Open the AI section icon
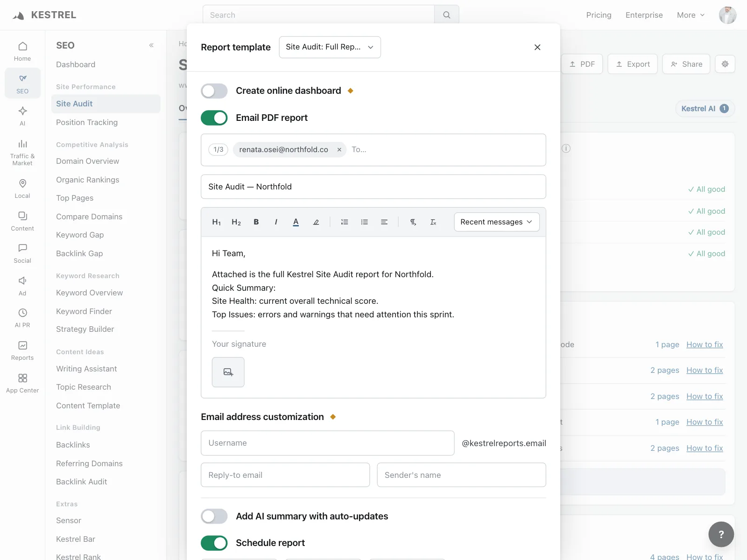 tap(22, 116)
